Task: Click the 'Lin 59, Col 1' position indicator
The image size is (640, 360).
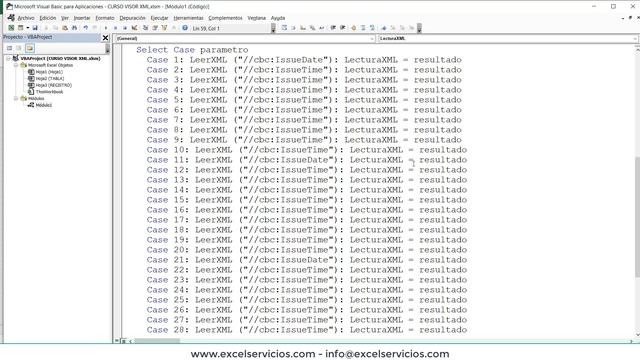Action: 206,28
